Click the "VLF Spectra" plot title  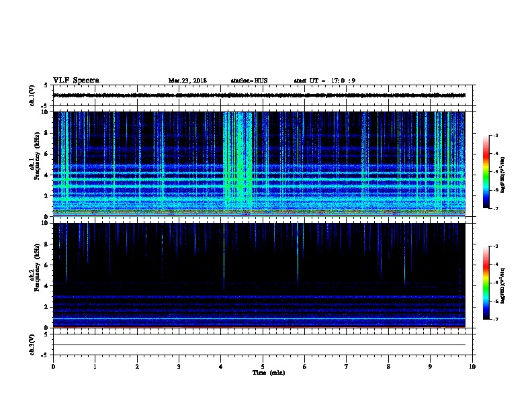77,81
